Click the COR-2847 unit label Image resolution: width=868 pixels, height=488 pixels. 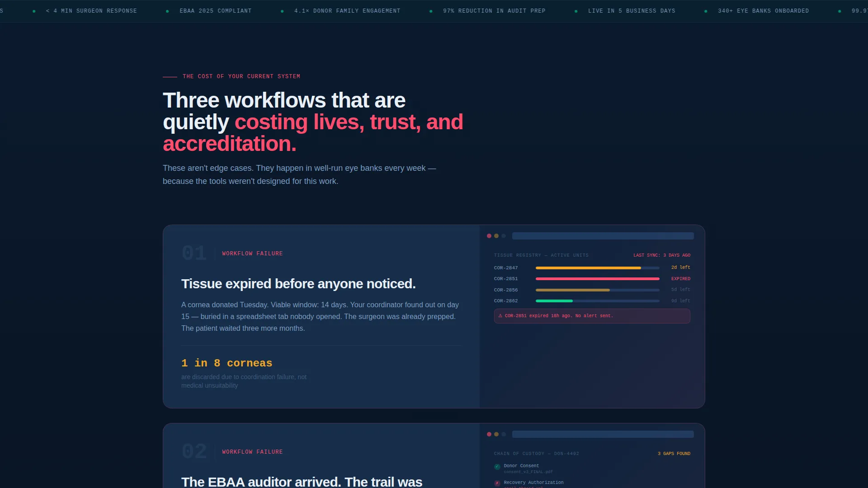click(x=506, y=268)
